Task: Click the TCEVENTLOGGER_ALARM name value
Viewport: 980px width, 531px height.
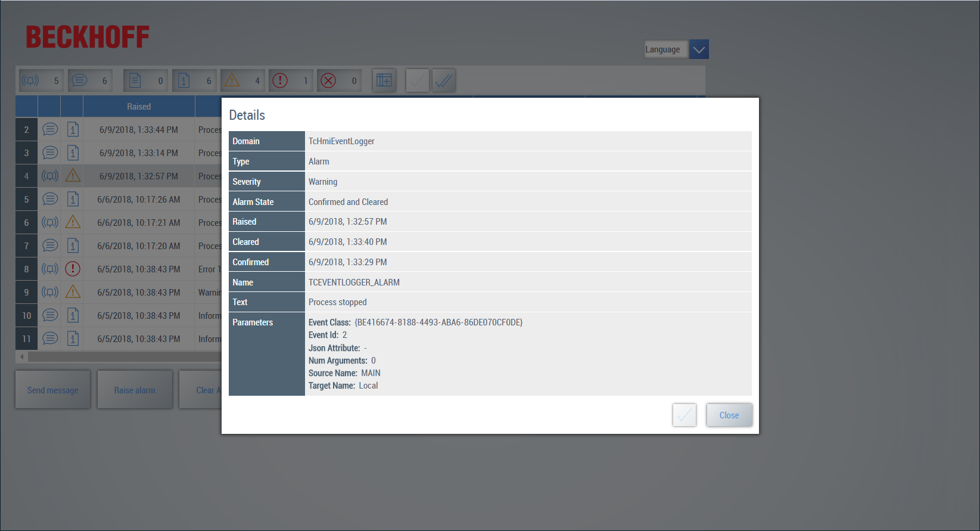Action: pos(354,282)
